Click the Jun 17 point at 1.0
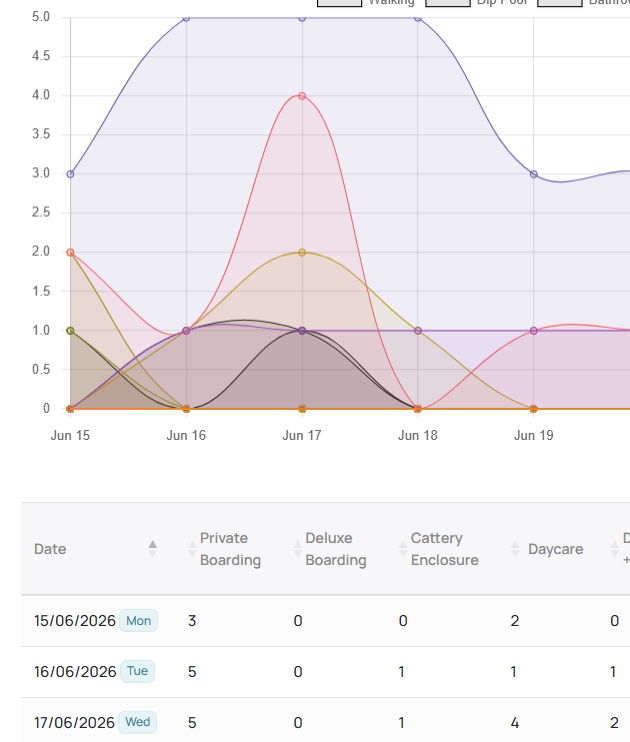630x742 pixels. click(302, 331)
